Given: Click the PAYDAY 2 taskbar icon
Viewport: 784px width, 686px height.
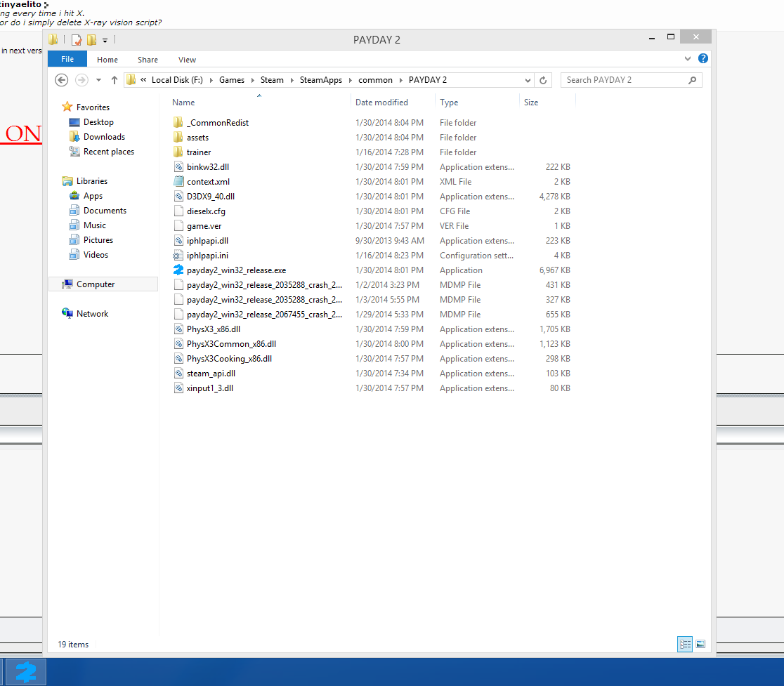Looking at the screenshot, I should click(x=25, y=671).
